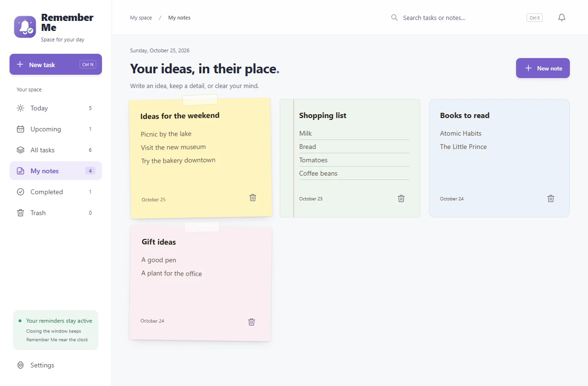Delete the Gift ideas note
This screenshot has width=588, height=386.
[252, 322]
